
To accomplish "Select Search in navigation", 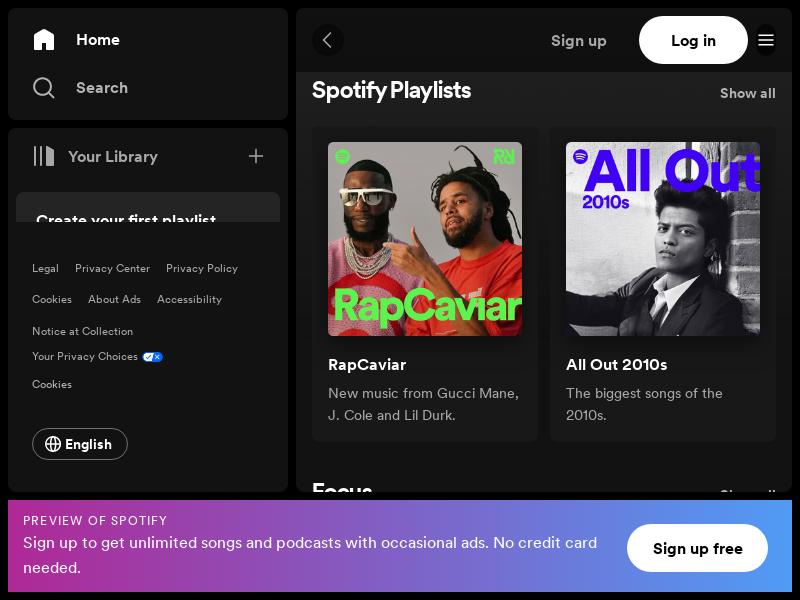I will click(102, 88).
